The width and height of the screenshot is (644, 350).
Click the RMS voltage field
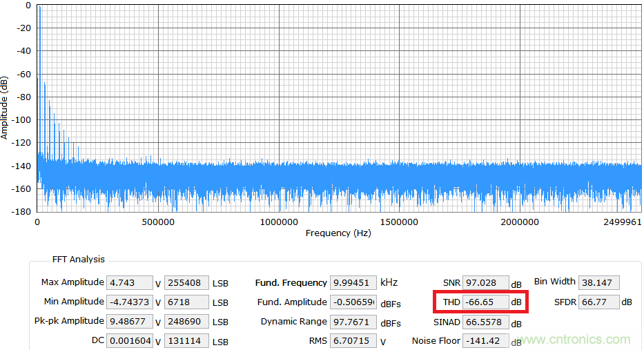tap(353, 340)
